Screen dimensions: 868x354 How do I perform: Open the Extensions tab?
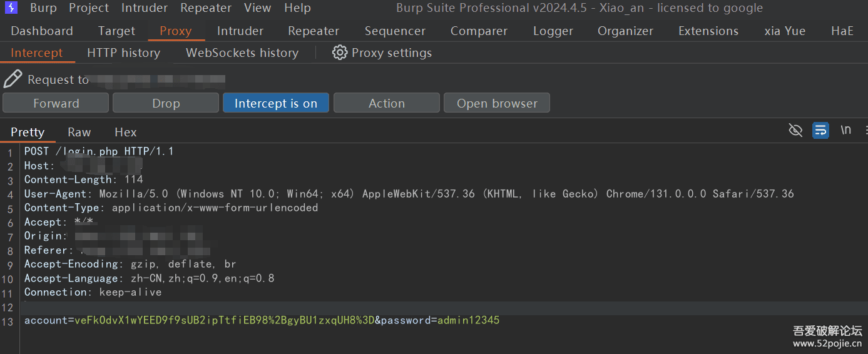[x=708, y=31]
